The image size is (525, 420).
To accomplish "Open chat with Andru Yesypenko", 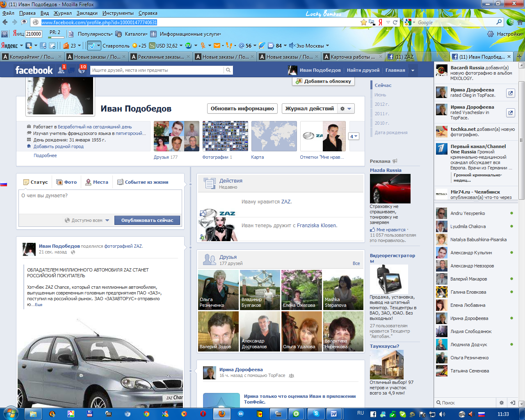I will [475, 213].
